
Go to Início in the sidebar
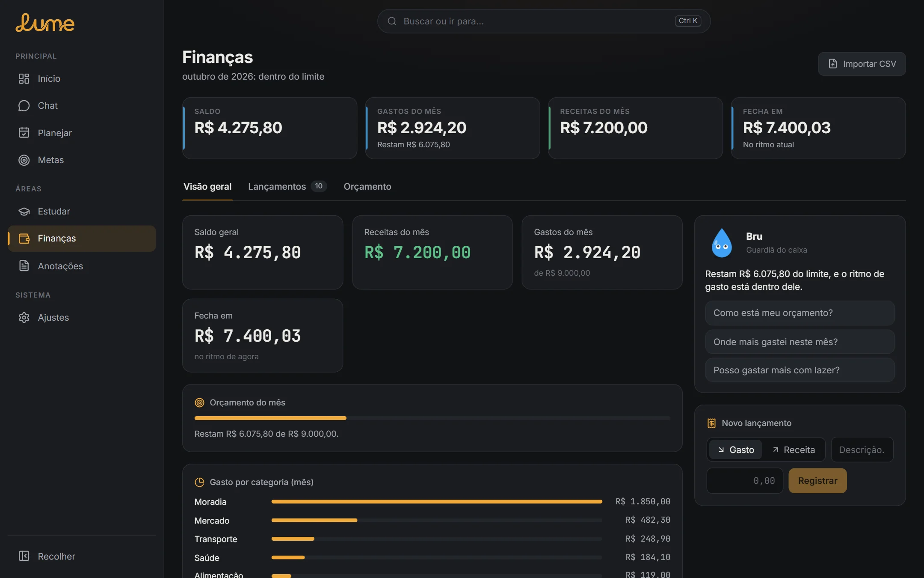click(82, 79)
